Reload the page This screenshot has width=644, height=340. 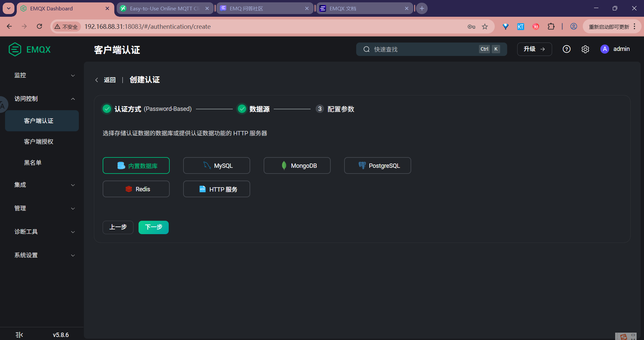pos(40,26)
